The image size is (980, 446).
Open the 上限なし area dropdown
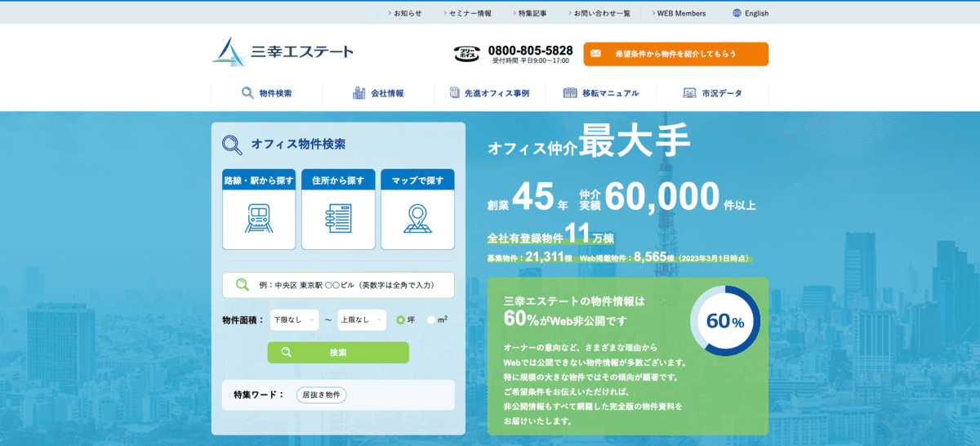(x=362, y=319)
